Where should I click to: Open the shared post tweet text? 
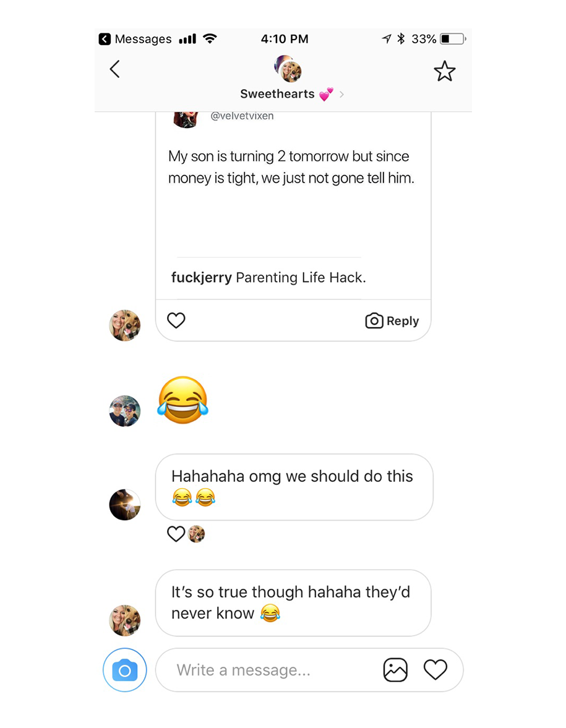pyautogui.click(x=291, y=167)
